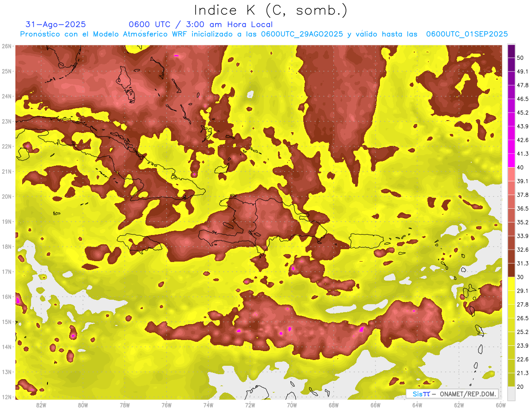
Task: Click the dark purple swatch above 50 on the color scale
Action: tap(511, 51)
